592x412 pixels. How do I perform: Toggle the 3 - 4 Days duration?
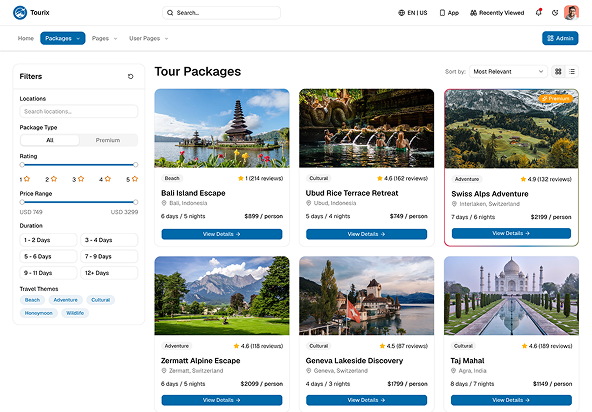[109, 240]
